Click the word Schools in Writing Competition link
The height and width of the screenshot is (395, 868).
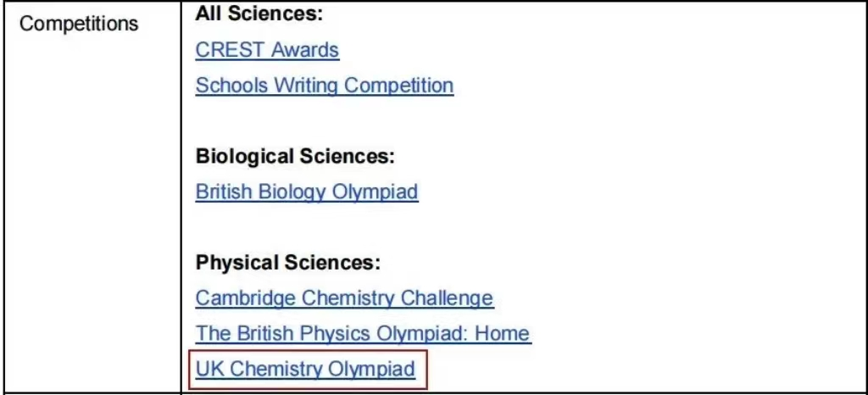tap(232, 86)
